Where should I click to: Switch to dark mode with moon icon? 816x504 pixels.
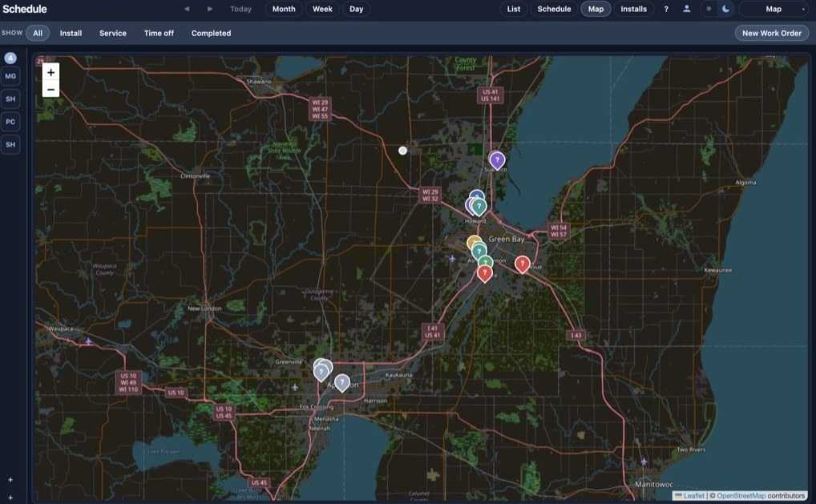pyautogui.click(x=725, y=9)
